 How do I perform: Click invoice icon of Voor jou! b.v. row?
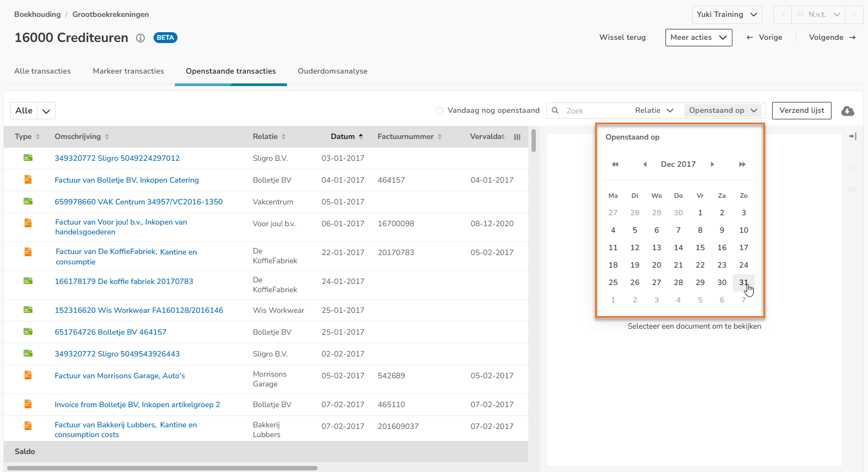(x=28, y=223)
